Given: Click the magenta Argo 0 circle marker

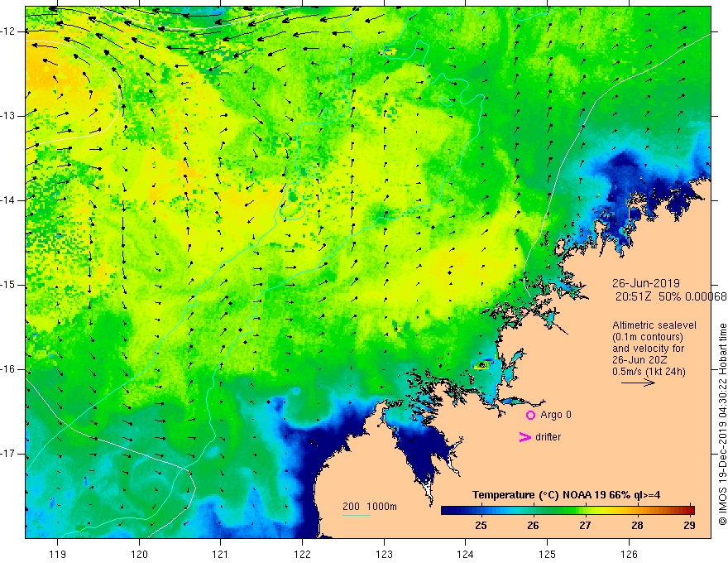Looking at the screenshot, I should 530,416.
